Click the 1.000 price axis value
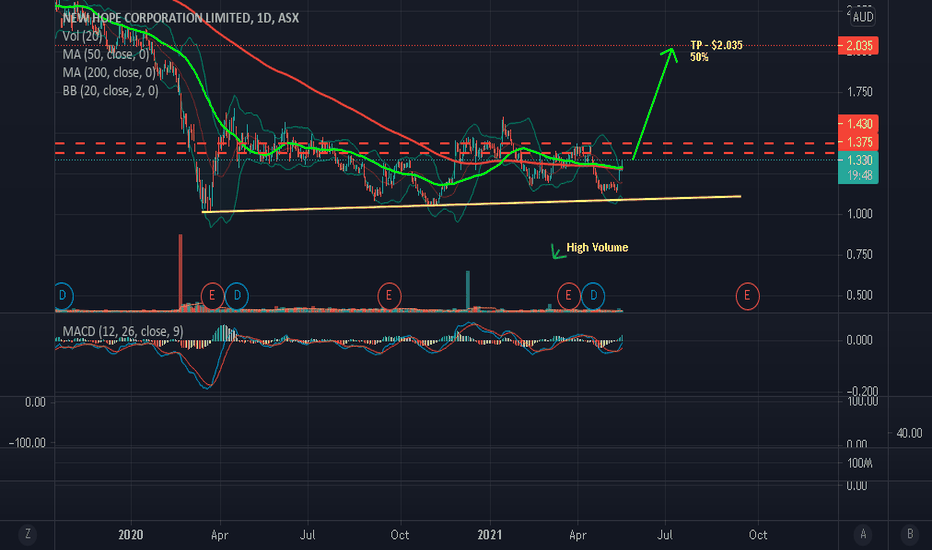The image size is (932, 550). [859, 213]
